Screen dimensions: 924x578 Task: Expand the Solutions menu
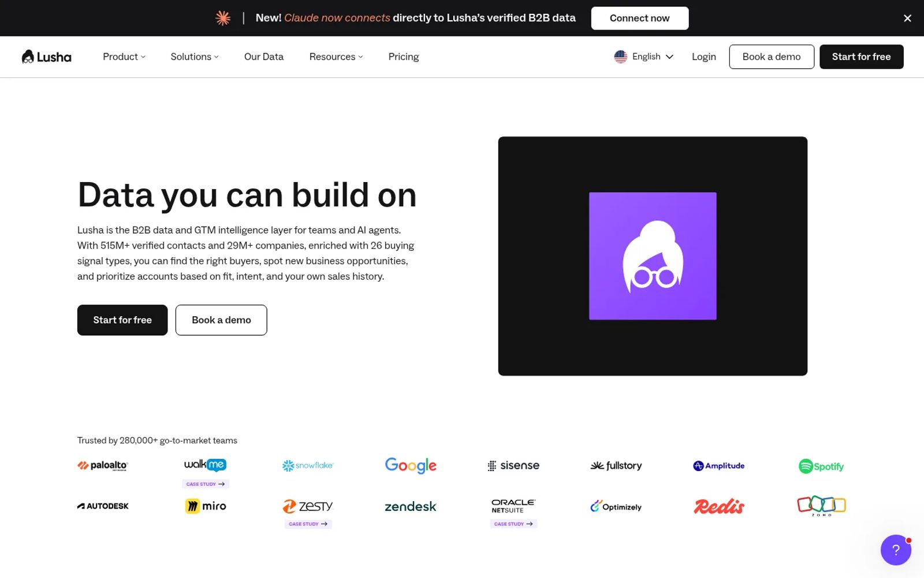pos(195,57)
